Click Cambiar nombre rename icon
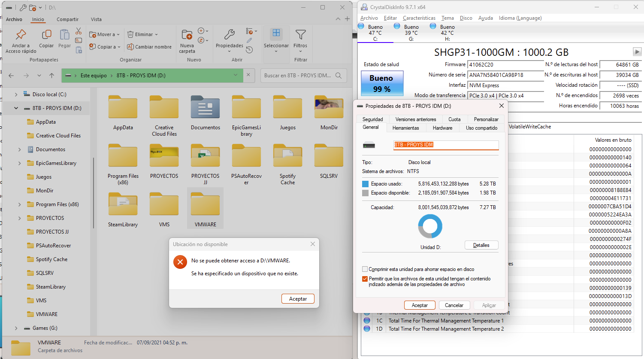Viewport: 644px width, 359px height. [130, 47]
